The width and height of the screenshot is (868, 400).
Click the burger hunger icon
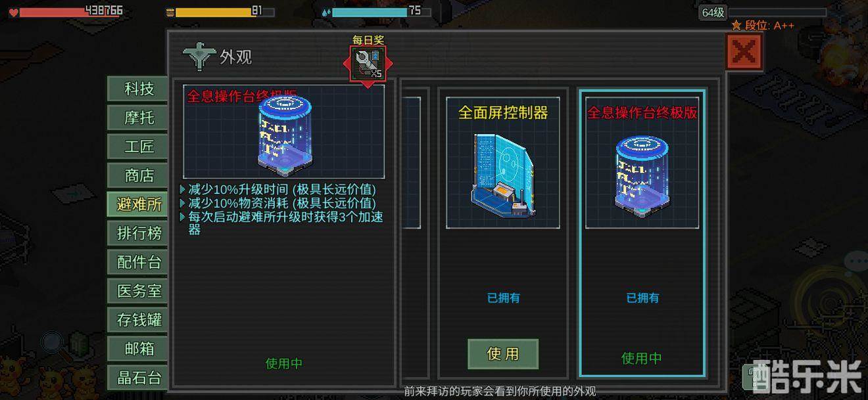coord(170,12)
